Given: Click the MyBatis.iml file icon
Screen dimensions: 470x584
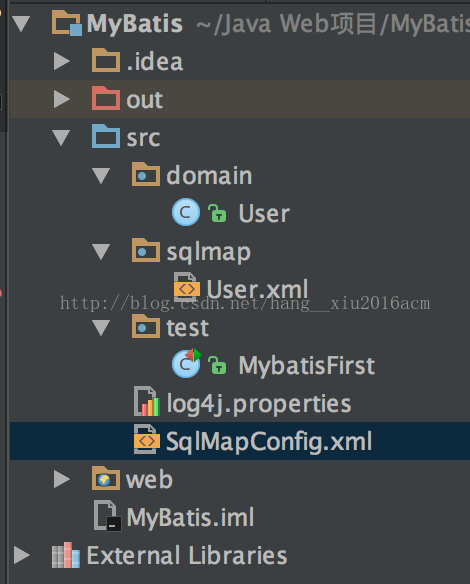Looking at the screenshot, I should pos(107,516).
